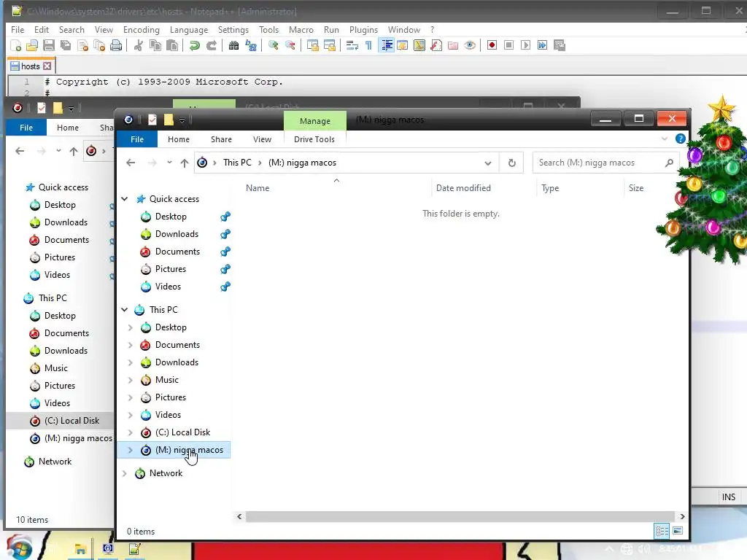Select Network in back Explorer window
Image resolution: width=747 pixels, height=560 pixels.
click(x=55, y=462)
